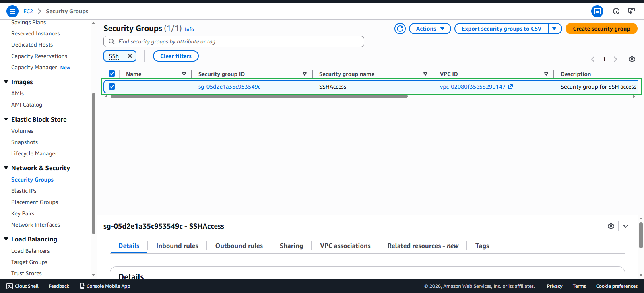Sort by Security group name column arrow
The image size is (644, 293).
click(425, 74)
